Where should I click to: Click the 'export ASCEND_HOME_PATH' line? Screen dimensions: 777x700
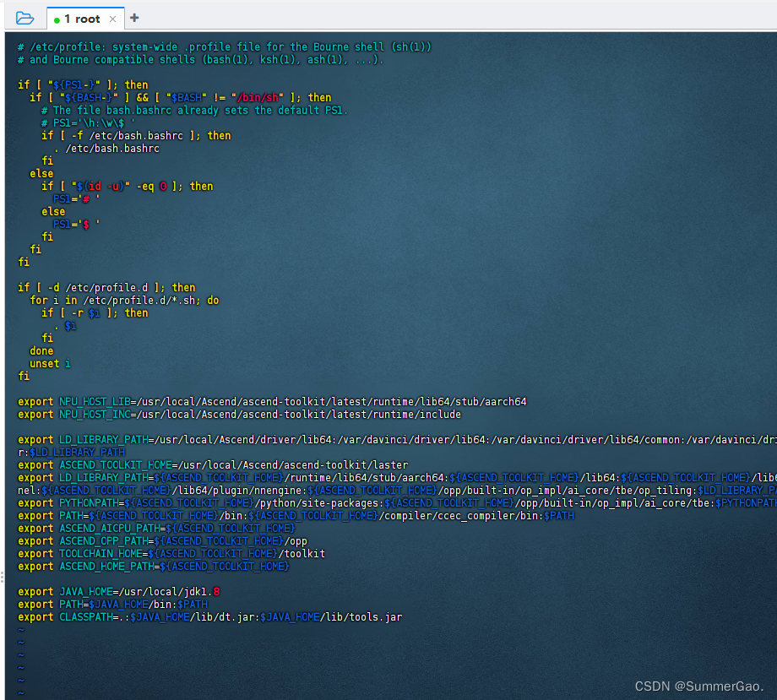click(154, 567)
